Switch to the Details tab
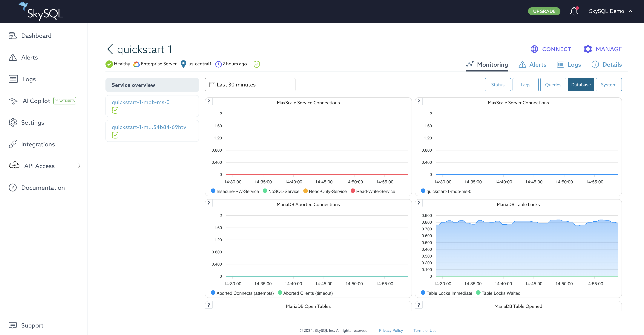 click(606, 65)
